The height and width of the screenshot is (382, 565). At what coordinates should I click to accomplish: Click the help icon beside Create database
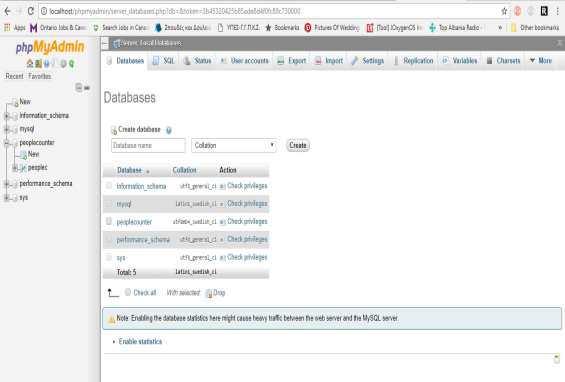[x=169, y=130]
